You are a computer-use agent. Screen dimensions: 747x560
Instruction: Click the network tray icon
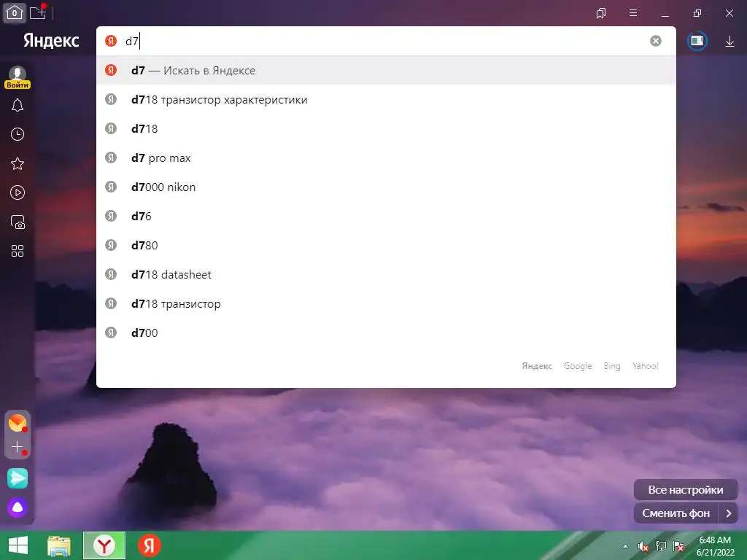[x=661, y=546]
